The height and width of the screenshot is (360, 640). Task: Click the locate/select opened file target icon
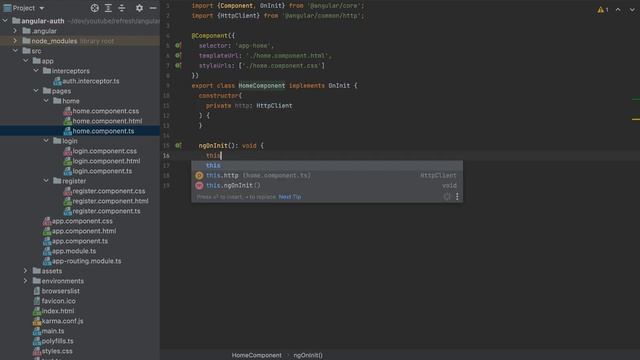95,8
